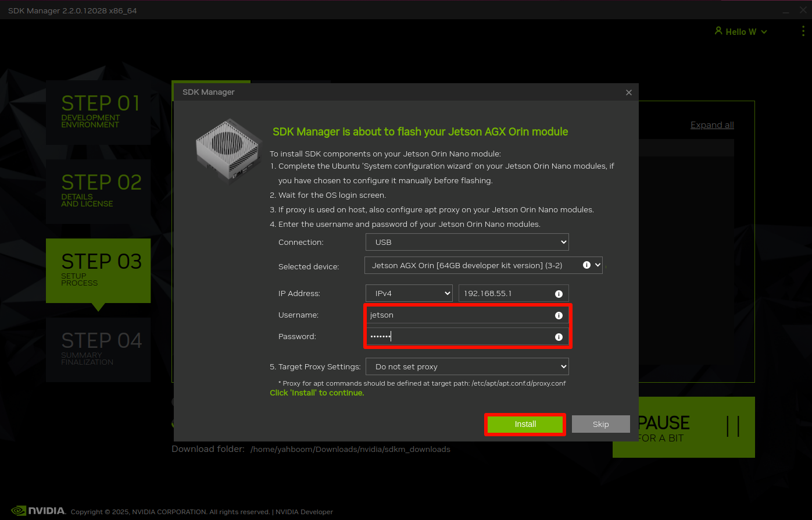Screen dimensions: 812x520
Task: Open the Target Proxy Settings dropdown
Action: coord(467,366)
